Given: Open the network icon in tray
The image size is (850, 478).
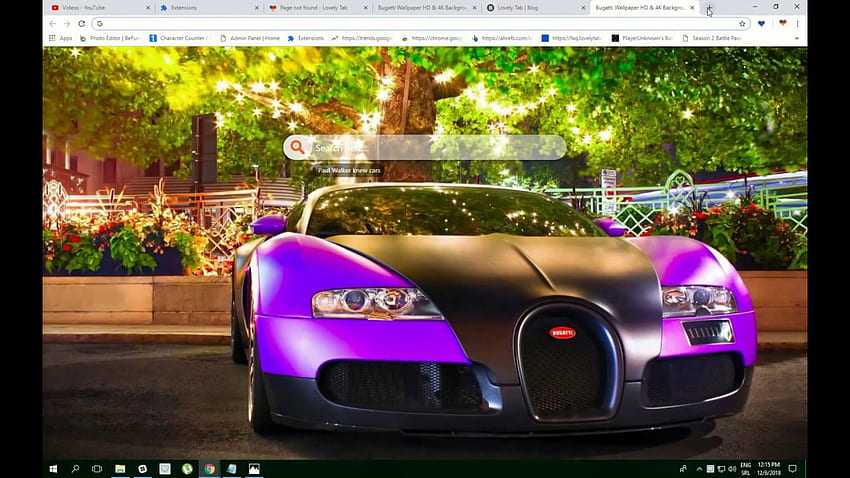Looking at the screenshot, I should 721,469.
